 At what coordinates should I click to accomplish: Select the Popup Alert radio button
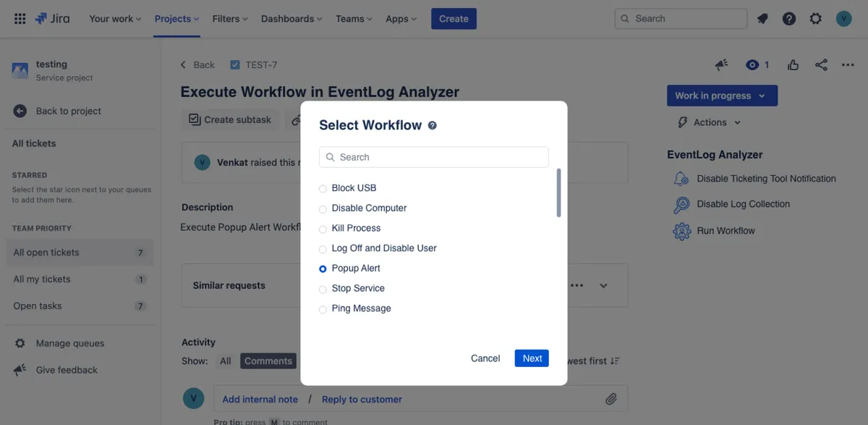click(x=323, y=269)
